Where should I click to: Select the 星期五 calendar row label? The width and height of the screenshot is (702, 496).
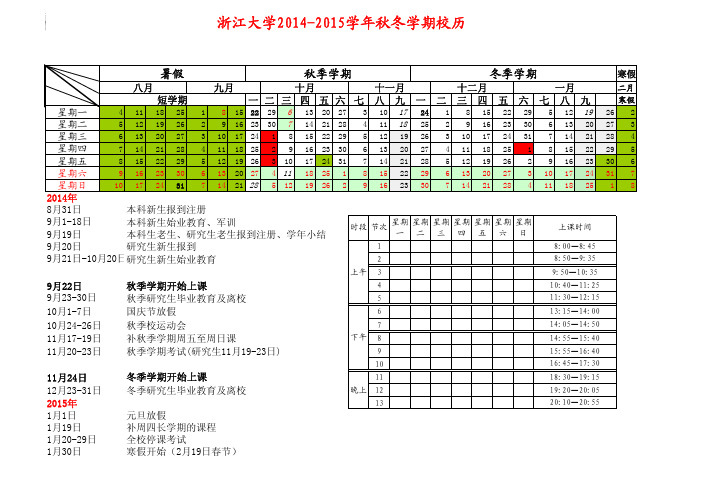(72, 161)
